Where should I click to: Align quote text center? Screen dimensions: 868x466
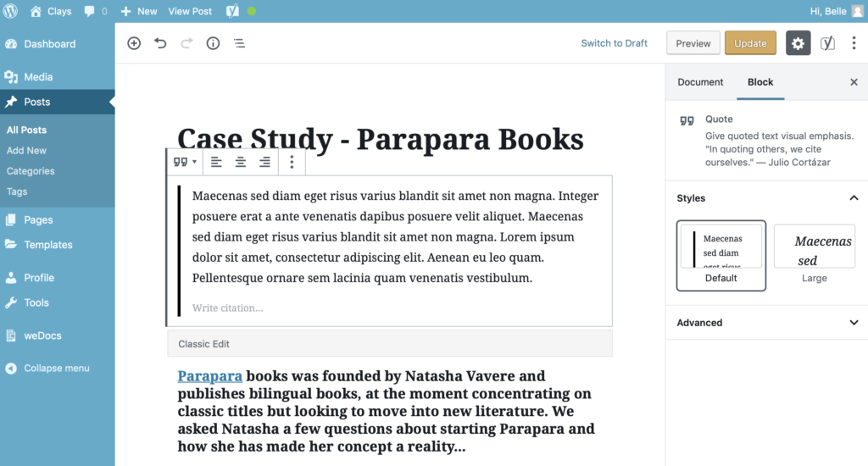240,162
